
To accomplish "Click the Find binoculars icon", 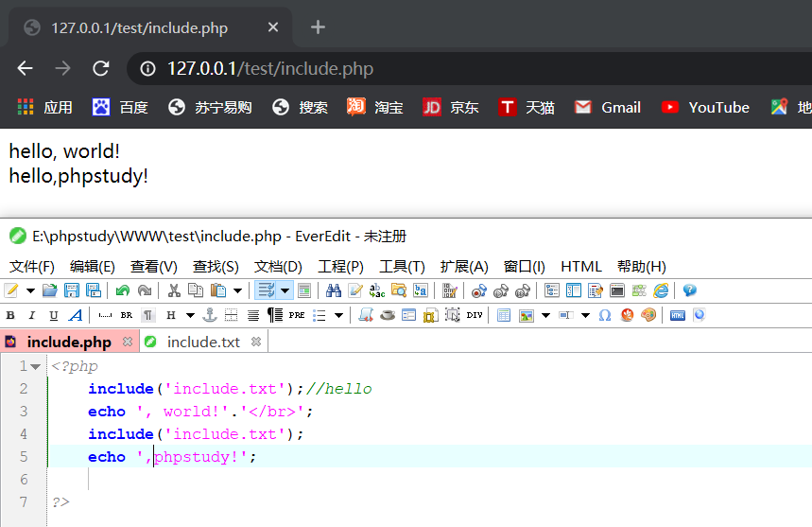I will [x=334, y=290].
